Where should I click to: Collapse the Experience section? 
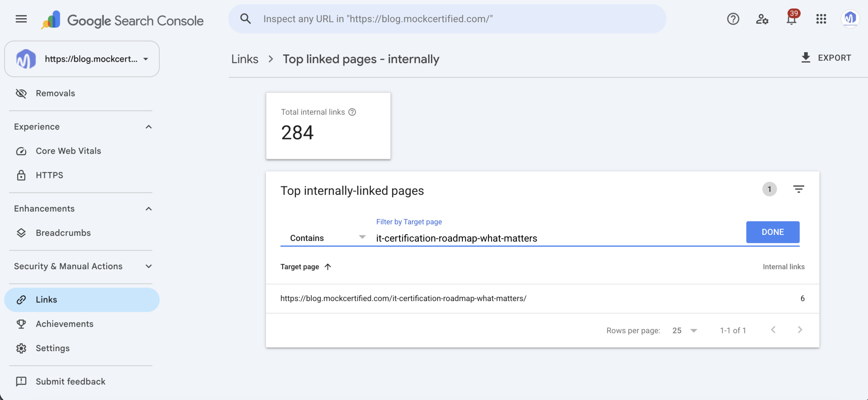[x=149, y=127]
